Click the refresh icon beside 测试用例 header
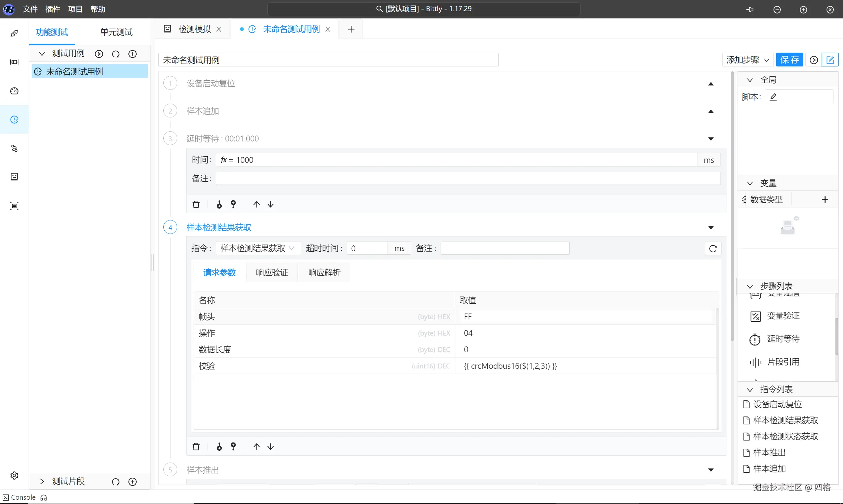 [116, 54]
